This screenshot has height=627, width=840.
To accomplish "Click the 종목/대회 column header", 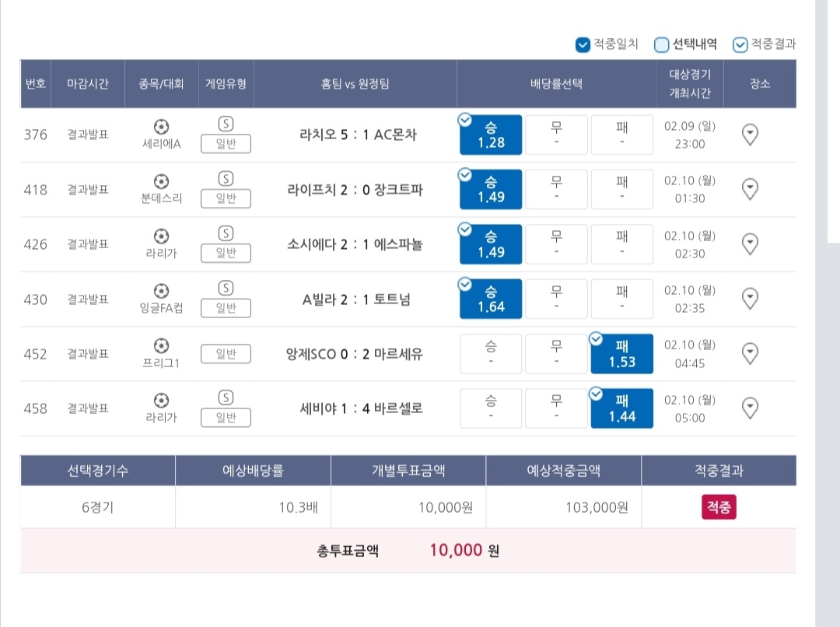I will [x=161, y=83].
